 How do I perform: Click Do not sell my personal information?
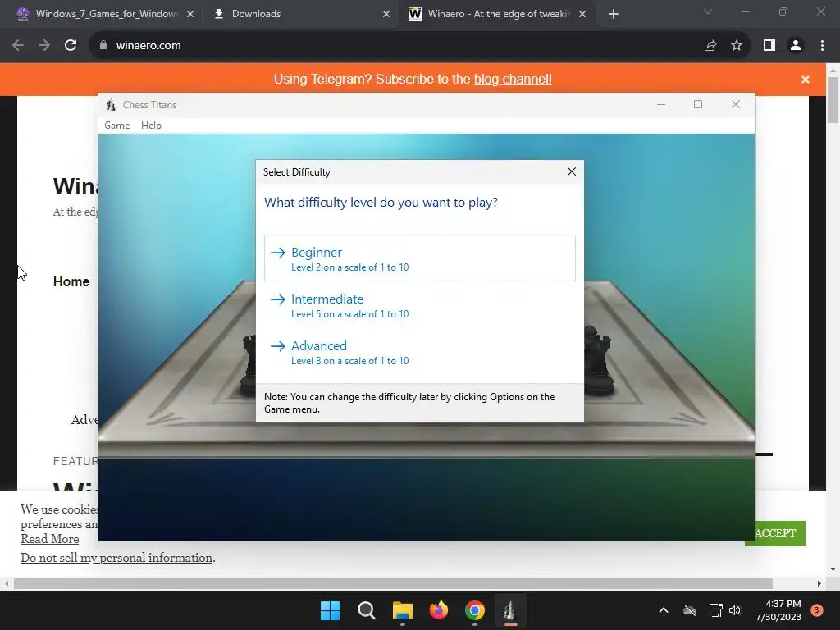116,558
